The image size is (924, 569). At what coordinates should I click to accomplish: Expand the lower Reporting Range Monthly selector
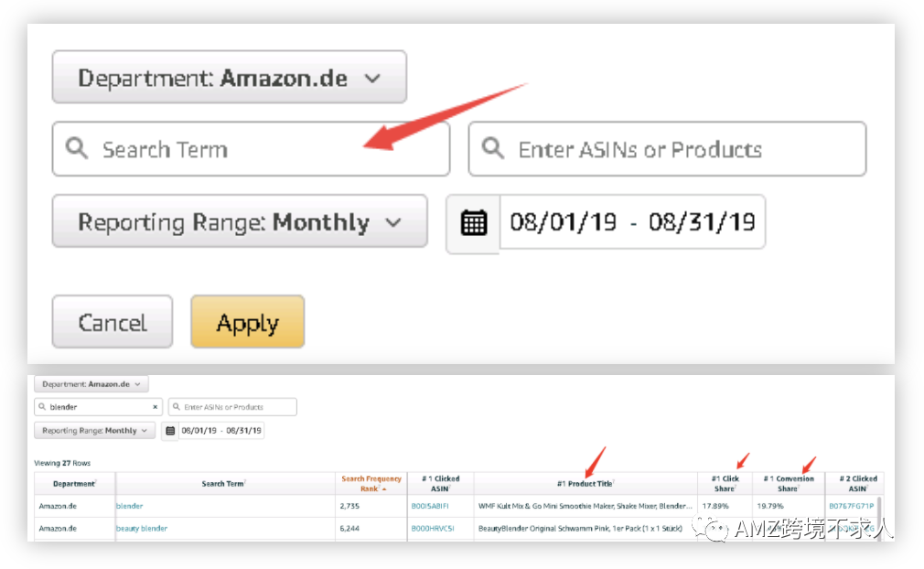(94, 430)
